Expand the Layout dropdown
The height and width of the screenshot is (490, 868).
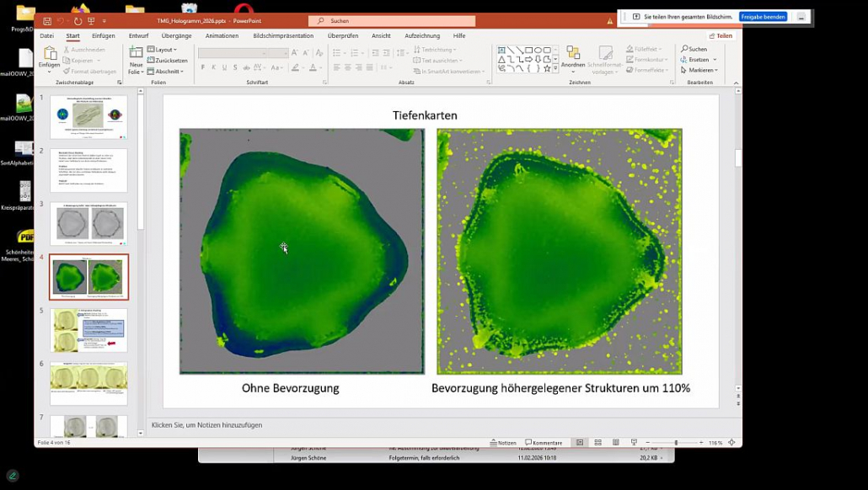pos(164,50)
